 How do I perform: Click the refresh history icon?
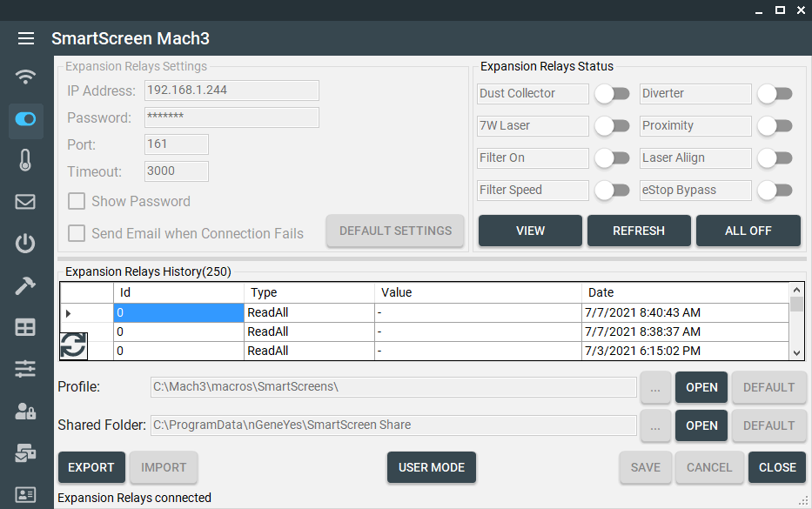tap(73, 345)
